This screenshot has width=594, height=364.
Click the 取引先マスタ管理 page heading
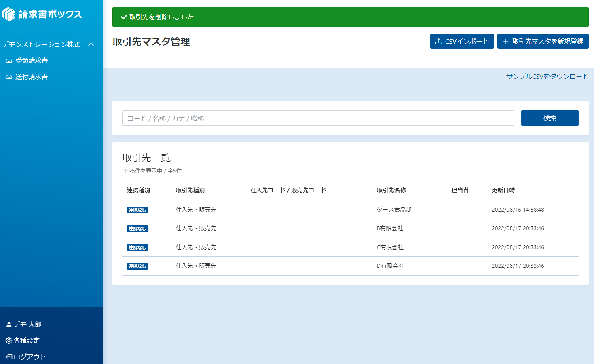[x=151, y=42]
